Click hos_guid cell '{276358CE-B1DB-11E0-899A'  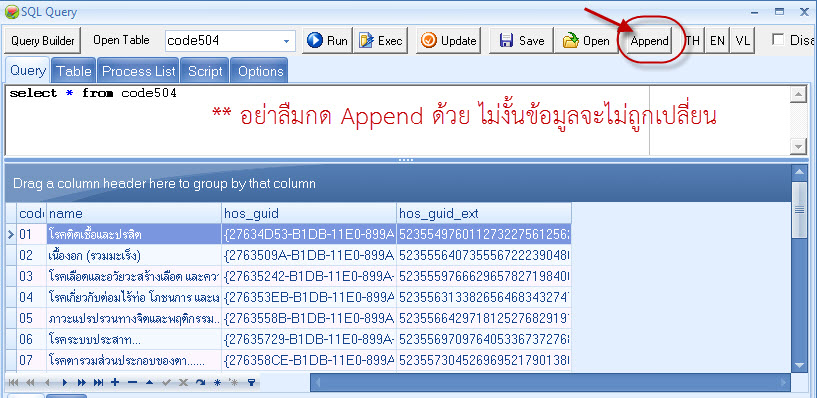(309, 360)
